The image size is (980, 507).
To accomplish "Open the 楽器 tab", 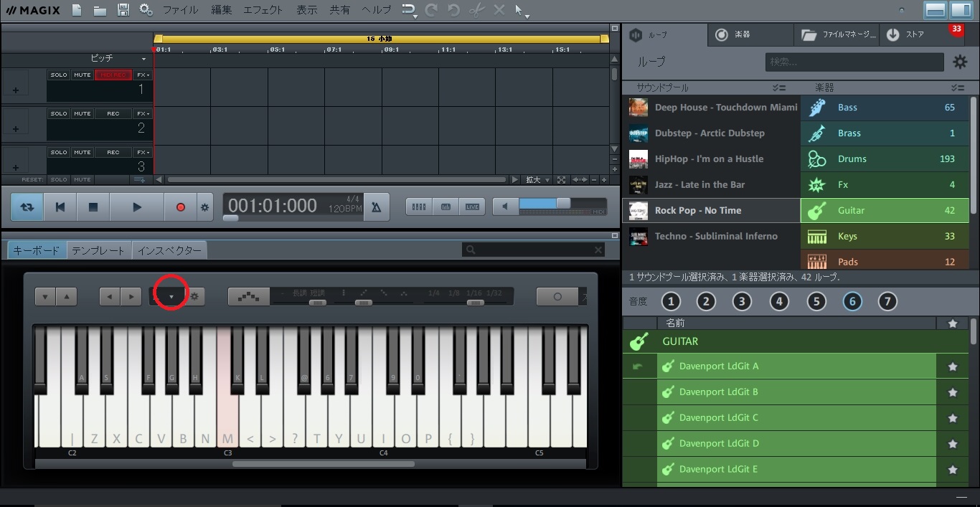I will (x=750, y=34).
